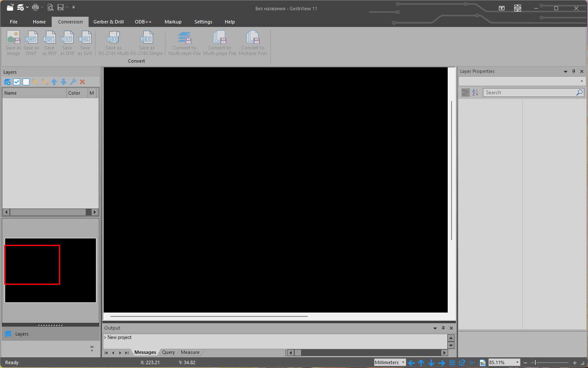Open the Customize Quick Access Toolbar arrow
The height and width of the screenshot is (368, 588).
coord(73,7)
